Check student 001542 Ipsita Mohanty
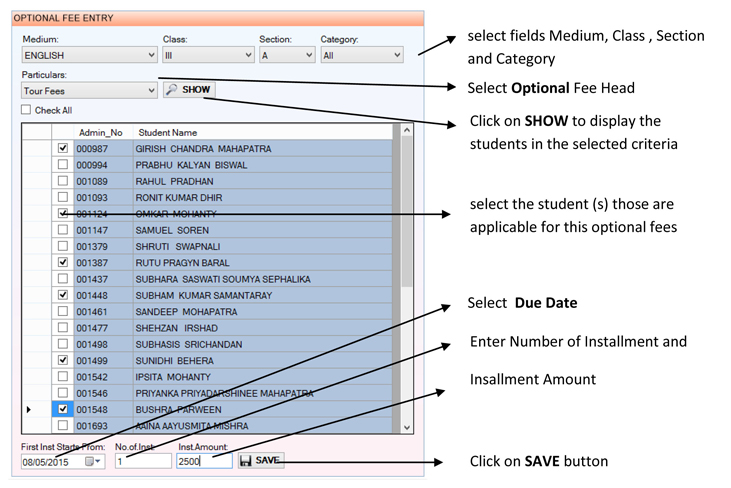This screenshot has height=488, width=731. pyautogui.click(x=62, y=377)
